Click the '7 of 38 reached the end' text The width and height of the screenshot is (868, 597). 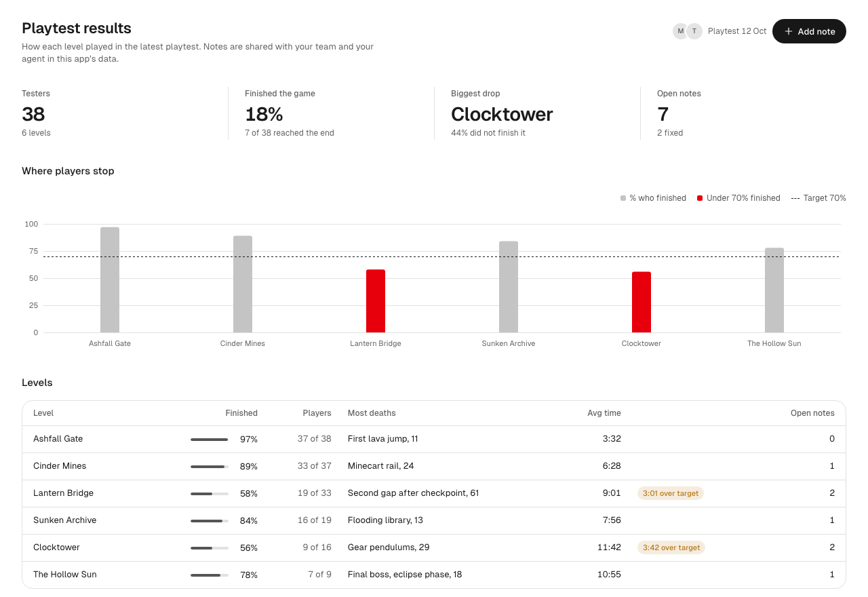[x=290, y=133]
